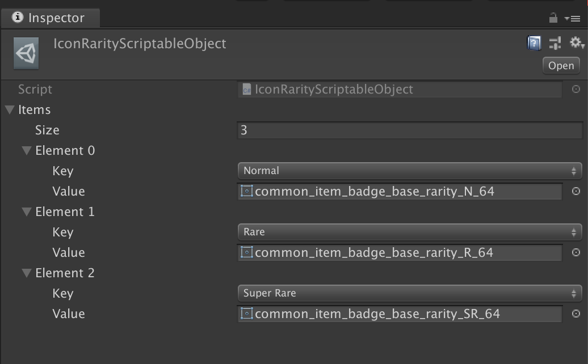Viewport: 588px width, 364px height.
Task: Open the Normal key dropdown
Action: 410,171
